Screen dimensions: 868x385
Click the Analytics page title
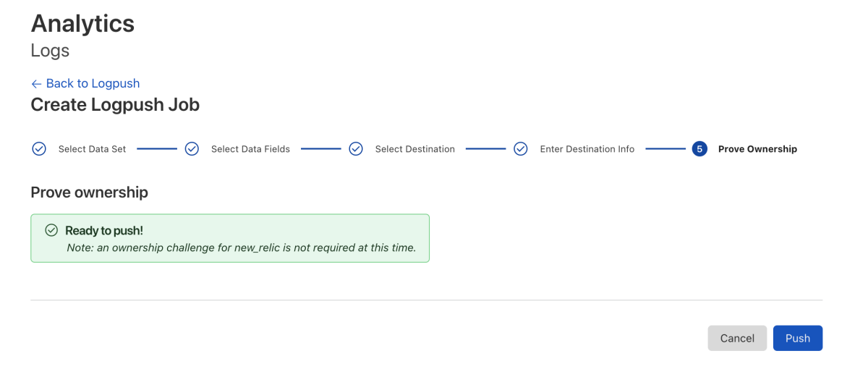[x=82, y=23]
